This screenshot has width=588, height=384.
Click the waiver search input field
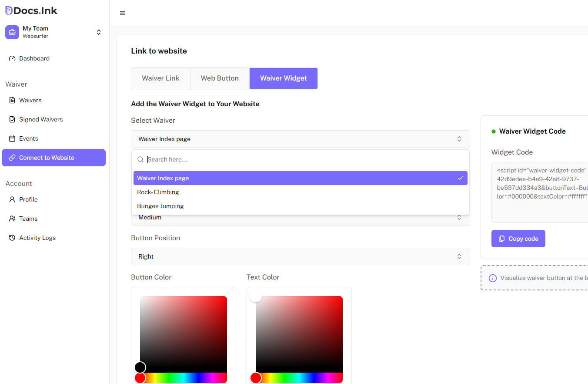(x=304, y=159)
